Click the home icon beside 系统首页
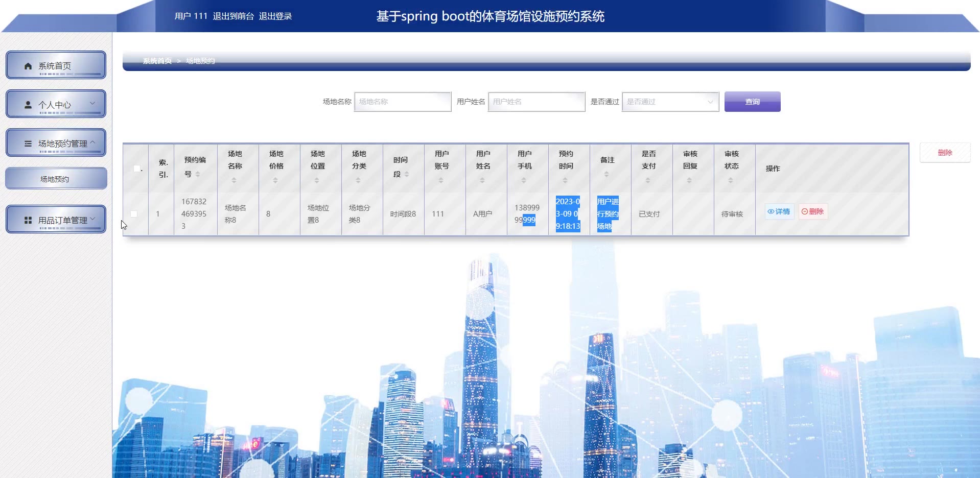The width and height of the screenshot is (980, 478). click(x=28, y=66)
